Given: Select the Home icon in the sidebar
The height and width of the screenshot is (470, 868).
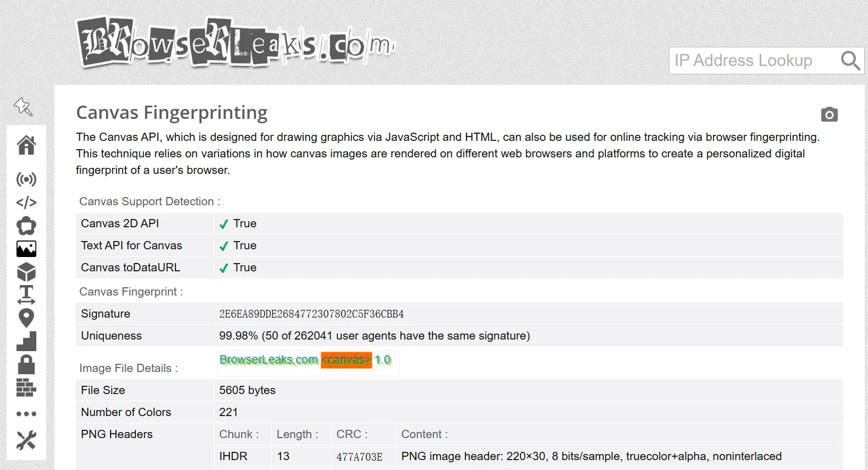Looking at the screenshot, I should tap(26, 145).
